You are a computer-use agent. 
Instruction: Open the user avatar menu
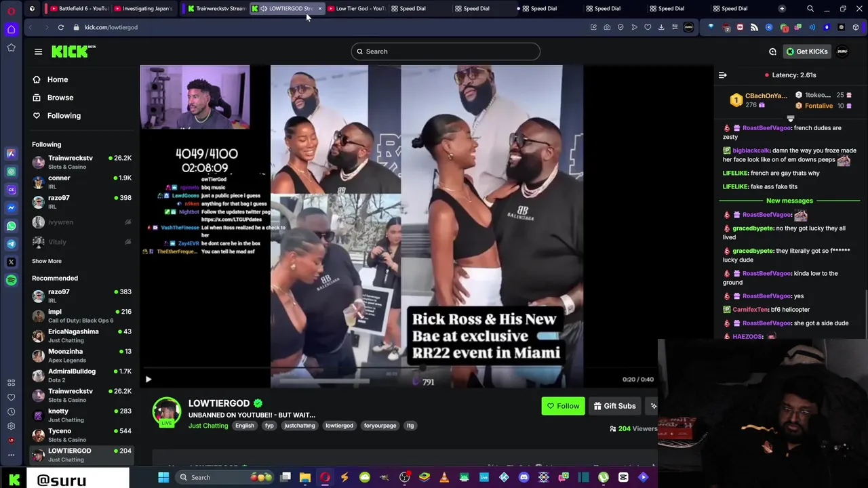842,52
